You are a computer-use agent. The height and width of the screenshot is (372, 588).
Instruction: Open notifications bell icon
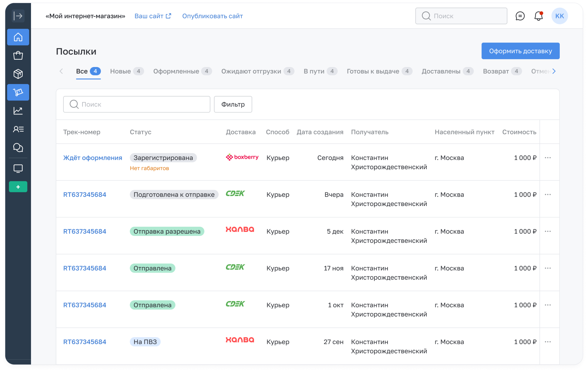click(x=538, y=16)
